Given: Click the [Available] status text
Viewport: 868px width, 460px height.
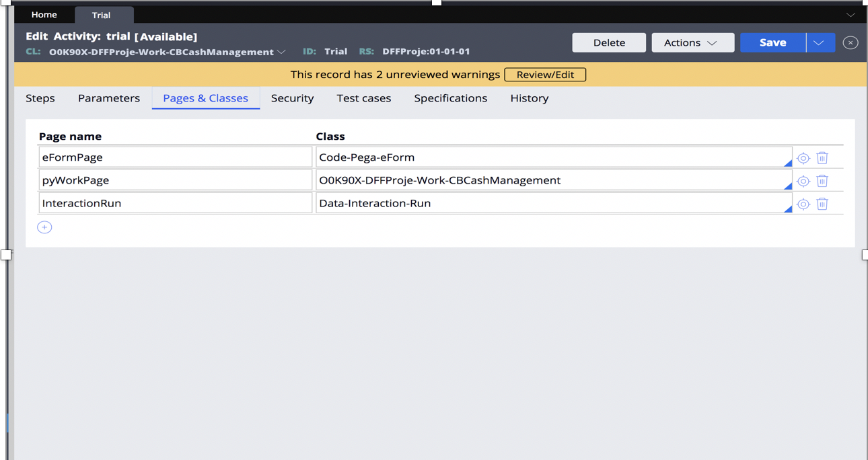Looking at the screenshot, I should coord(166,37).
